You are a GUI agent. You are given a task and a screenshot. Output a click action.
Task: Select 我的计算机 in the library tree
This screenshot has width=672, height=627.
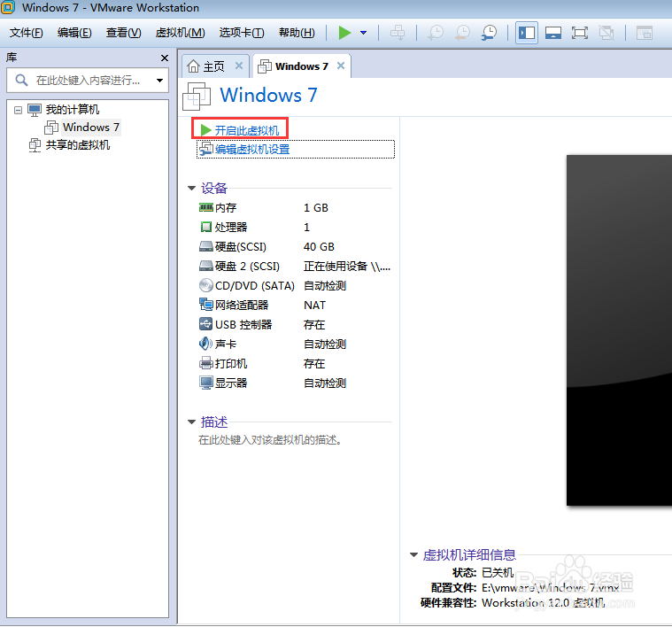(73, 110)
